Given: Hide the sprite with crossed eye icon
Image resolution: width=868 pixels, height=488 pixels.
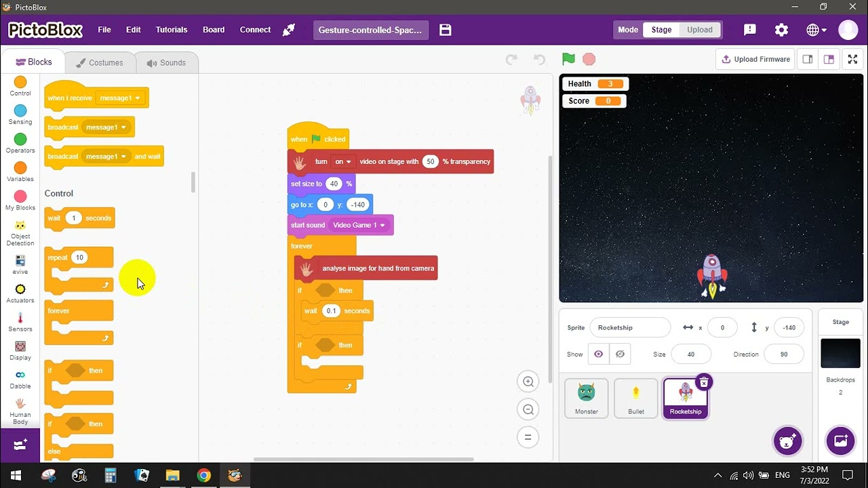Looking at the screenshot, I should [620, 354].
